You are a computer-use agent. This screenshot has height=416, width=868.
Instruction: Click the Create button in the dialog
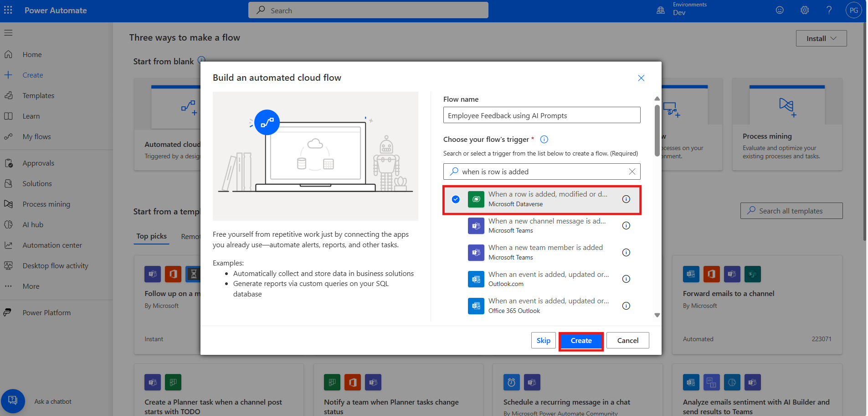pyautogui.click(x=581, y=341)
